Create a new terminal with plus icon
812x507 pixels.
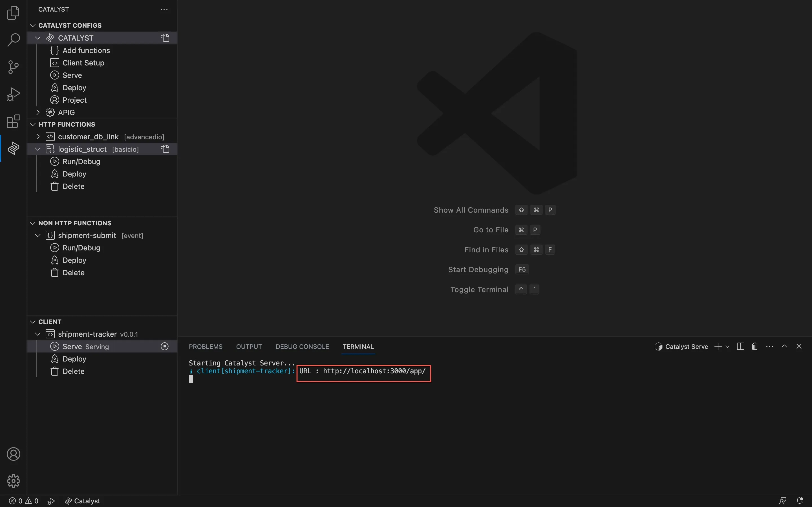point(718,346)
